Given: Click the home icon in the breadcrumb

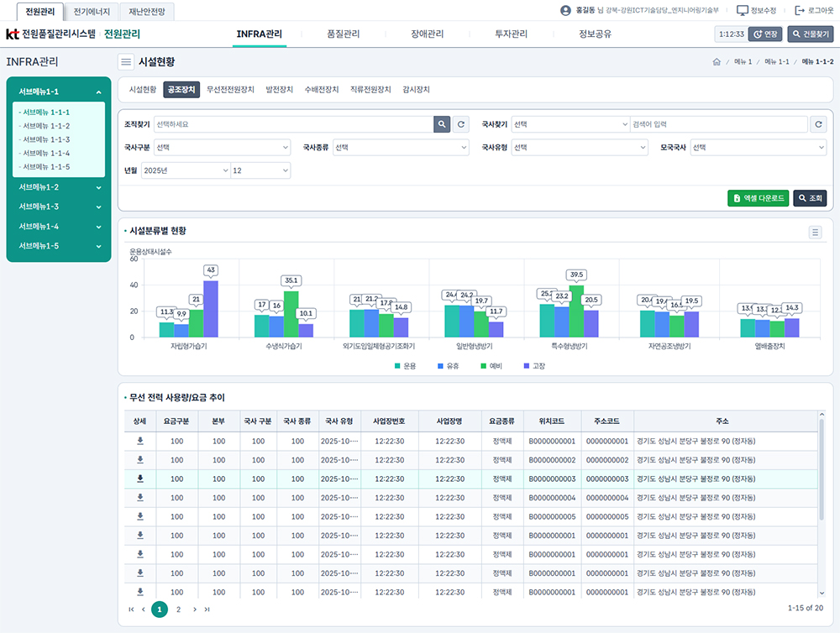Looking at the screenshot, I should (716, 62).
